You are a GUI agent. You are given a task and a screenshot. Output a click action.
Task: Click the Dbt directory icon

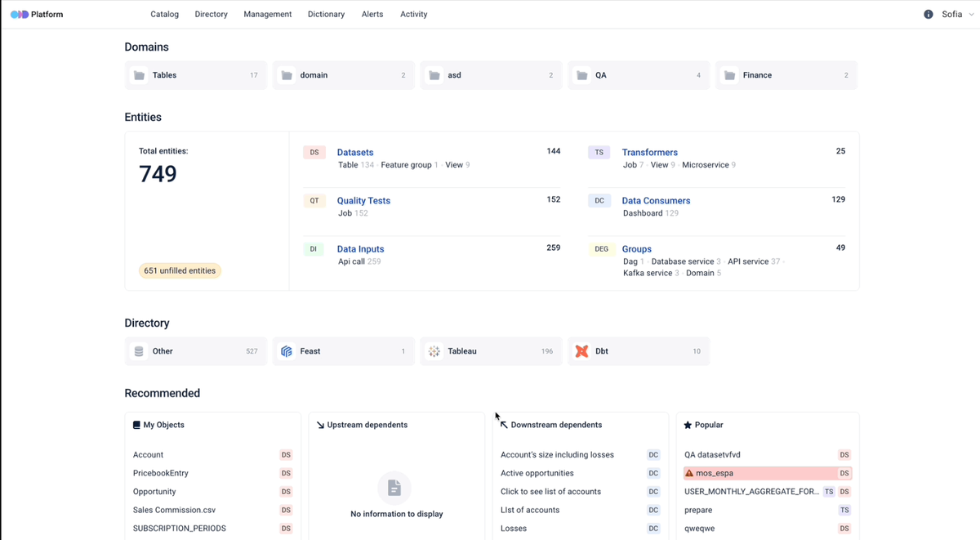tap(581, 351)
